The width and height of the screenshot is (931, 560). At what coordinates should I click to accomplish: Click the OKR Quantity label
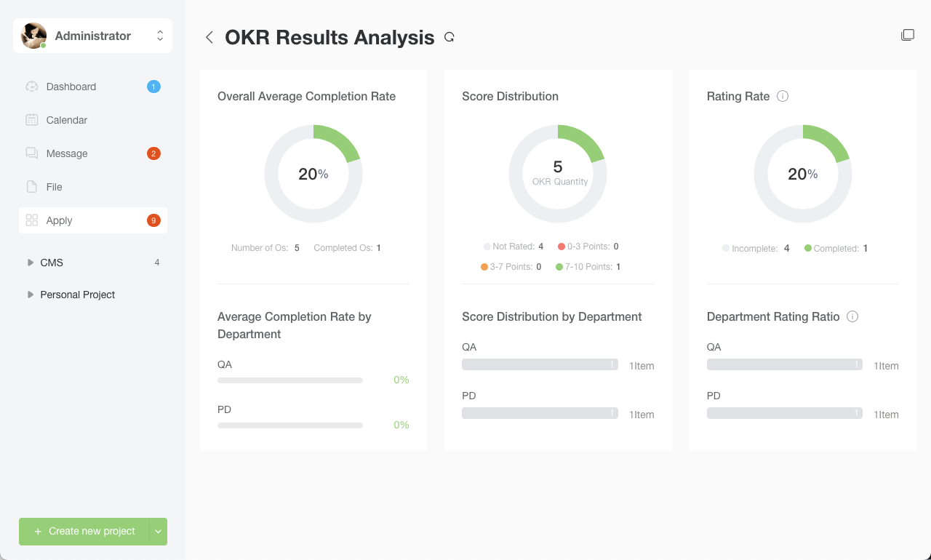coord(560,182)
